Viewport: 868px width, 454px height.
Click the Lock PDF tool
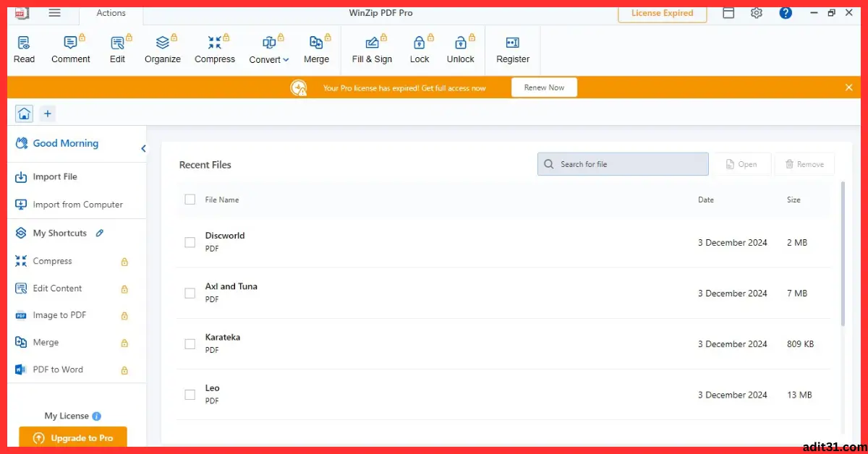click(420, 50)
